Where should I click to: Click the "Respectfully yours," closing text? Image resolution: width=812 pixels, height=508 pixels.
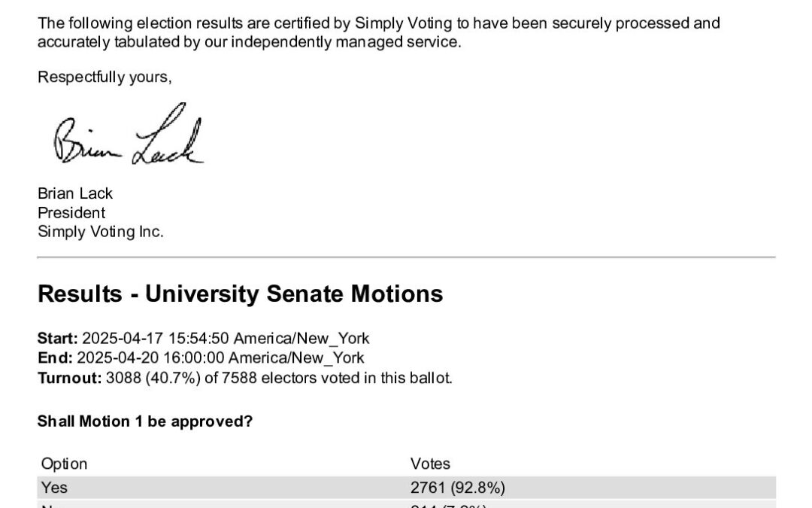105,77
